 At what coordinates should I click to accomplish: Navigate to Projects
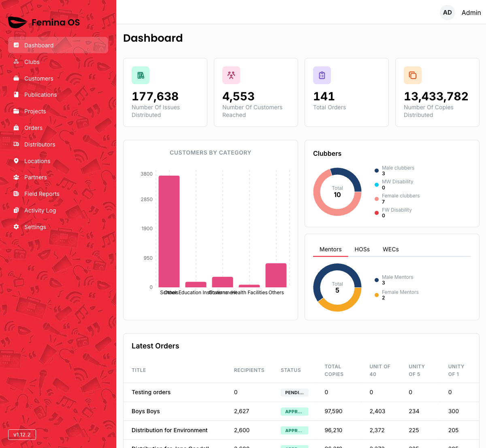(x=58, y=111)
